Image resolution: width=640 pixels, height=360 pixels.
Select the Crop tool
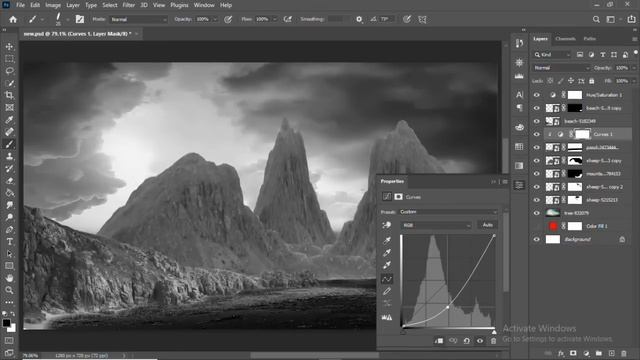(x=9, y=96)
